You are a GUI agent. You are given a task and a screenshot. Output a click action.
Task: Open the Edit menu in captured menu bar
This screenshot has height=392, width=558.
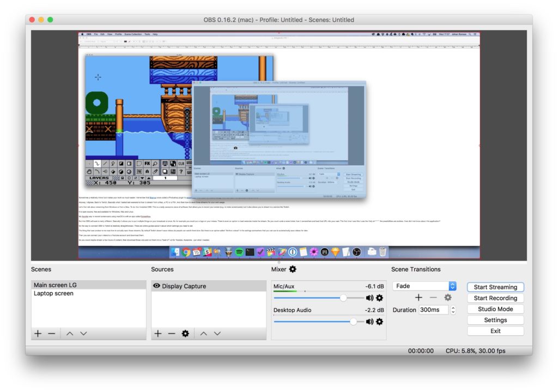coord(102,34)
